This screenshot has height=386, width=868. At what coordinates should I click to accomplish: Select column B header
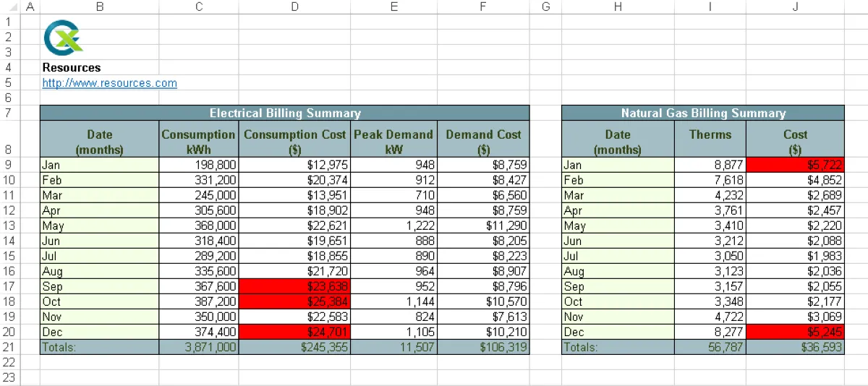(x=100, y=7)
